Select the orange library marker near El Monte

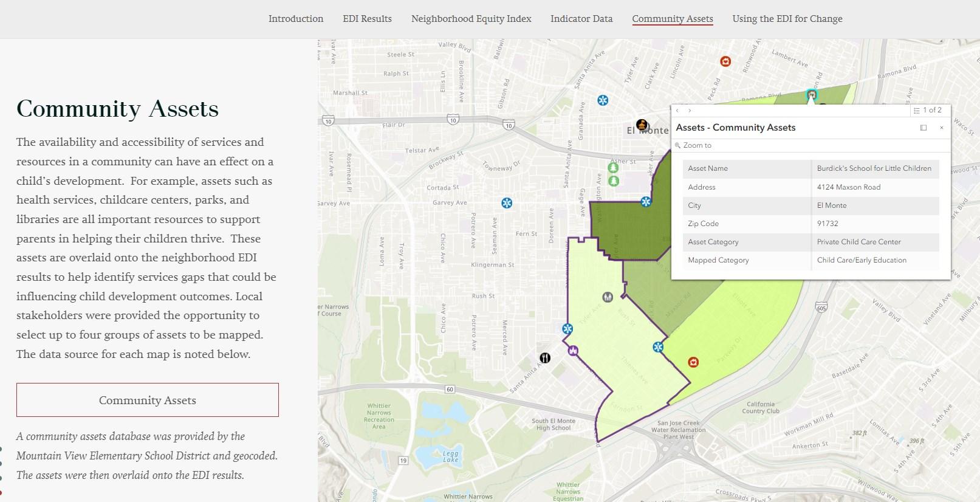(x=642, y=125)
